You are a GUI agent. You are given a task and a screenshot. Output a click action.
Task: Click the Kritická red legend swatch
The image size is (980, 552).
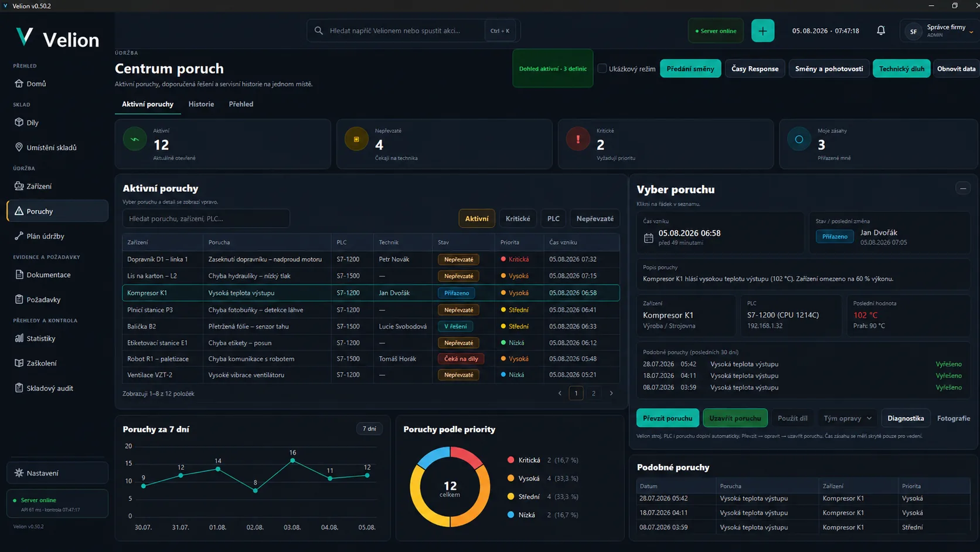click(x=511, y=460)
